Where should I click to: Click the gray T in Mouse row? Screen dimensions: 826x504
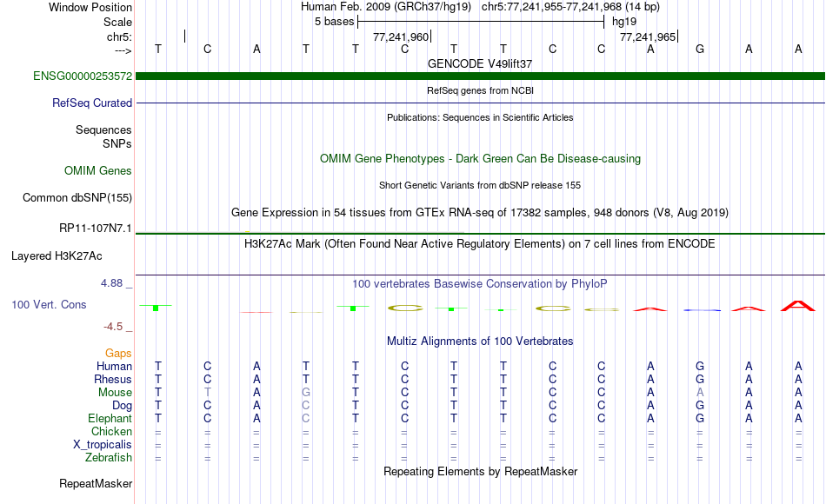click(208, 393)
